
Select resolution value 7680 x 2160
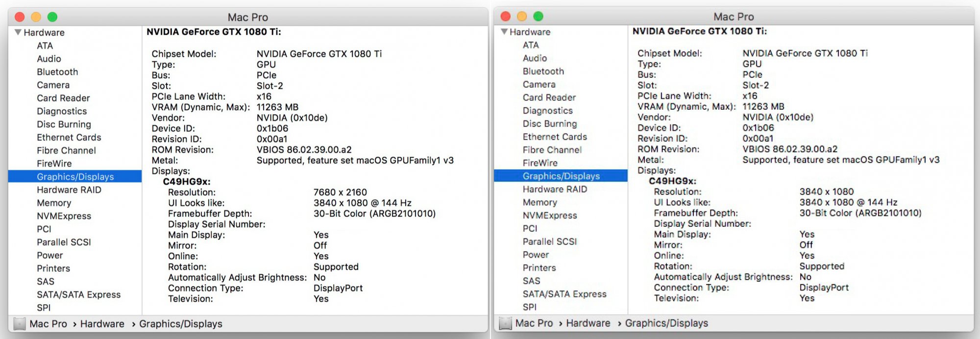pos(340,193)
